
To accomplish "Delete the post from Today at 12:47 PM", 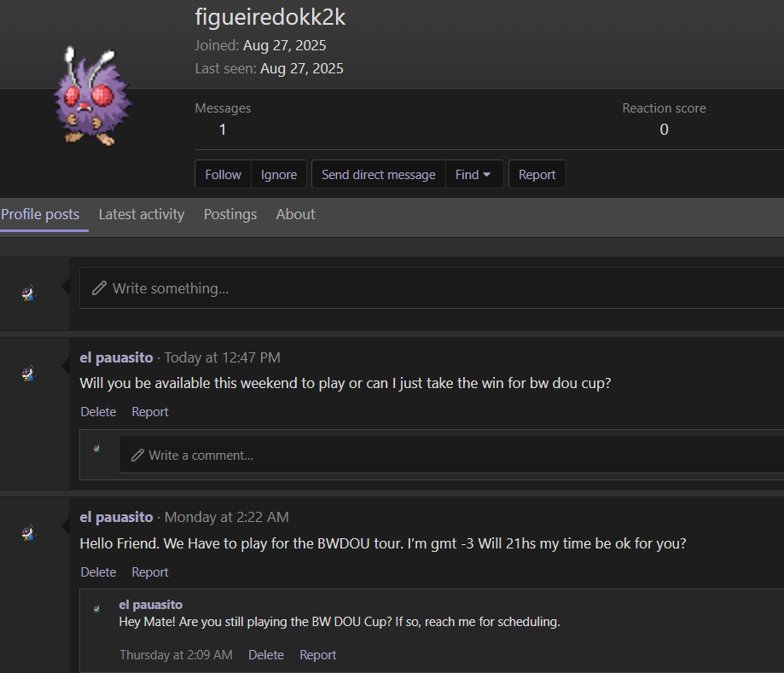I will 98,412.
